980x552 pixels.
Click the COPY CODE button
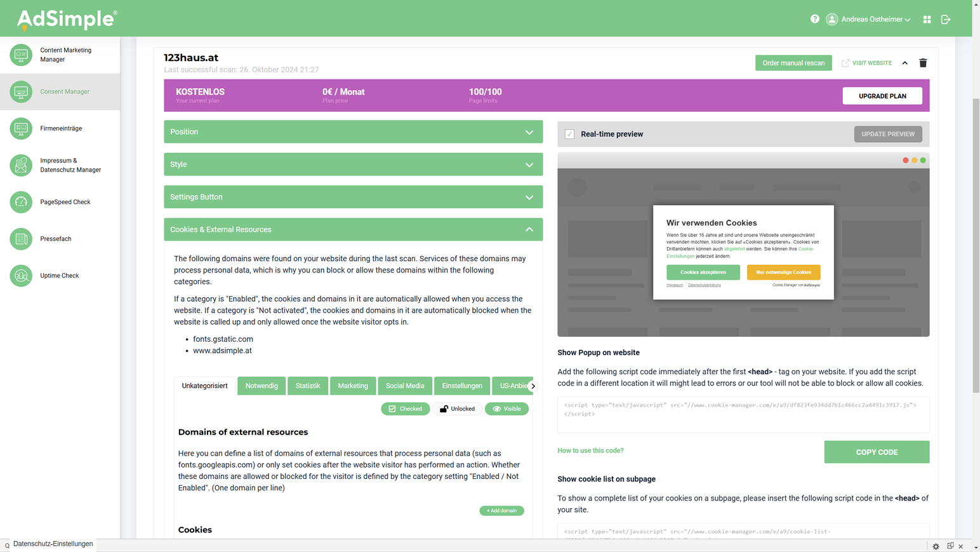(x=877, y=452)
